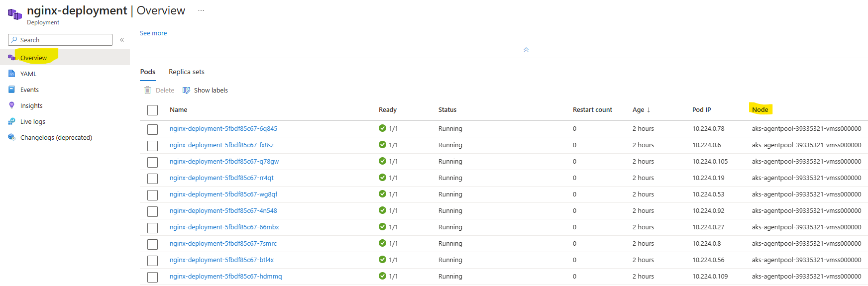Click green ready checkmark for pod 4n548
The width and height of the screenshot is (868, 286).
382,210
